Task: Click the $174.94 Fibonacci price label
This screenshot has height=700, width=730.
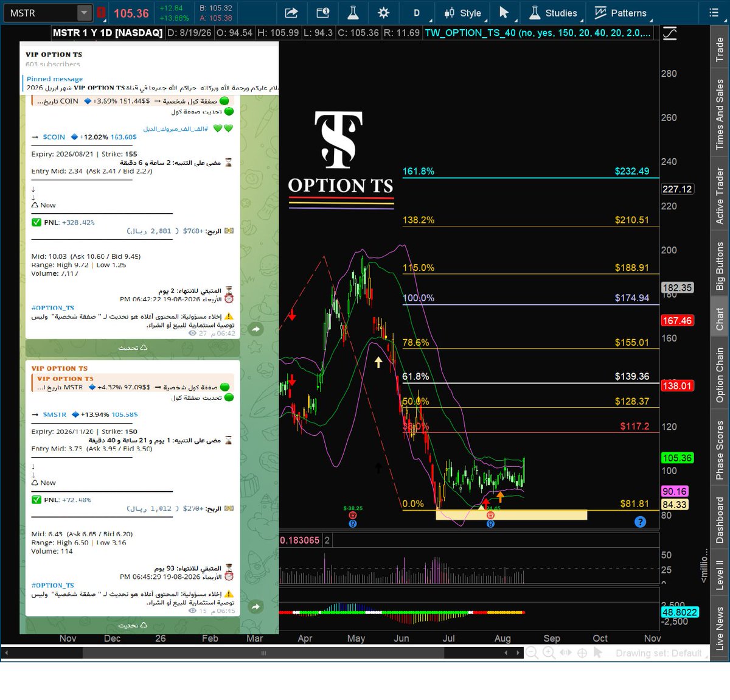Action: [631, 298]
